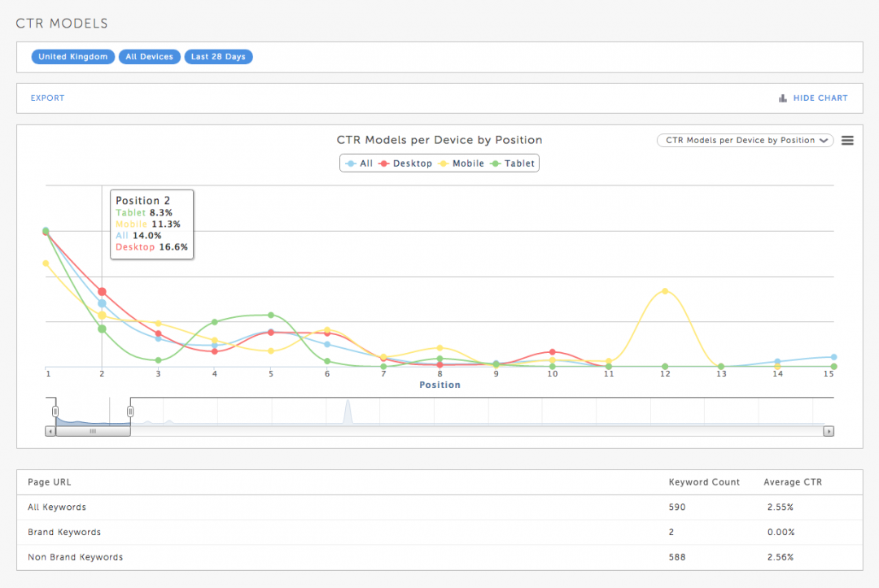Toggle the Desktop series in the legend
The height and width of the screenshot is (588, 879).
406,163
